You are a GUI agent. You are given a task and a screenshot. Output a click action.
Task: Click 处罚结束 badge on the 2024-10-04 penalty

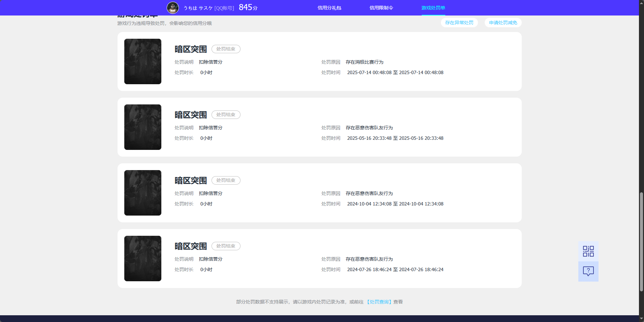[x=226, y=180]
